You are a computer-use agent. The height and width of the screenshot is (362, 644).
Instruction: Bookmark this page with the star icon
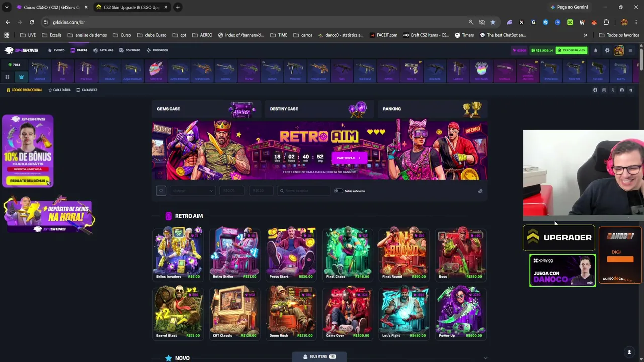(493, 22)
